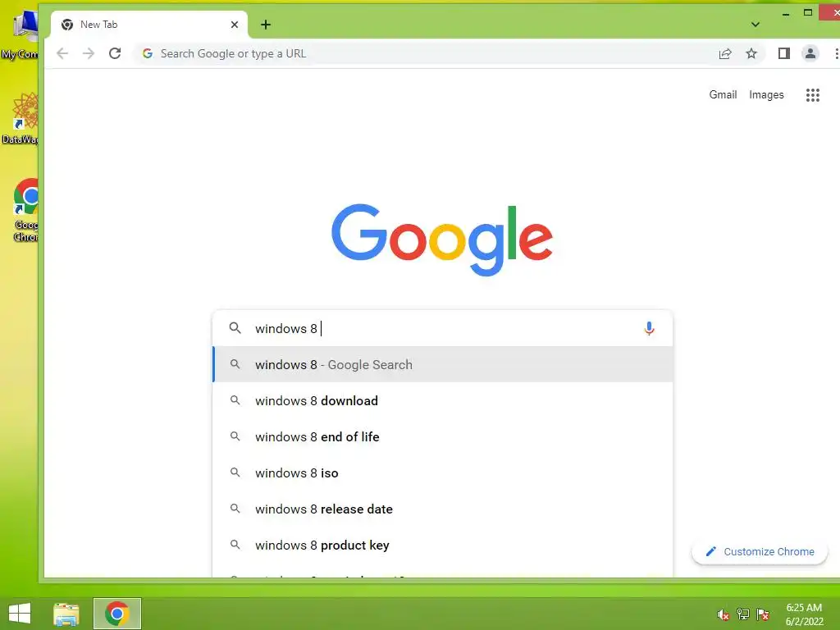
Task: Click Chrome icon in the taskbar
Action: 116,614
